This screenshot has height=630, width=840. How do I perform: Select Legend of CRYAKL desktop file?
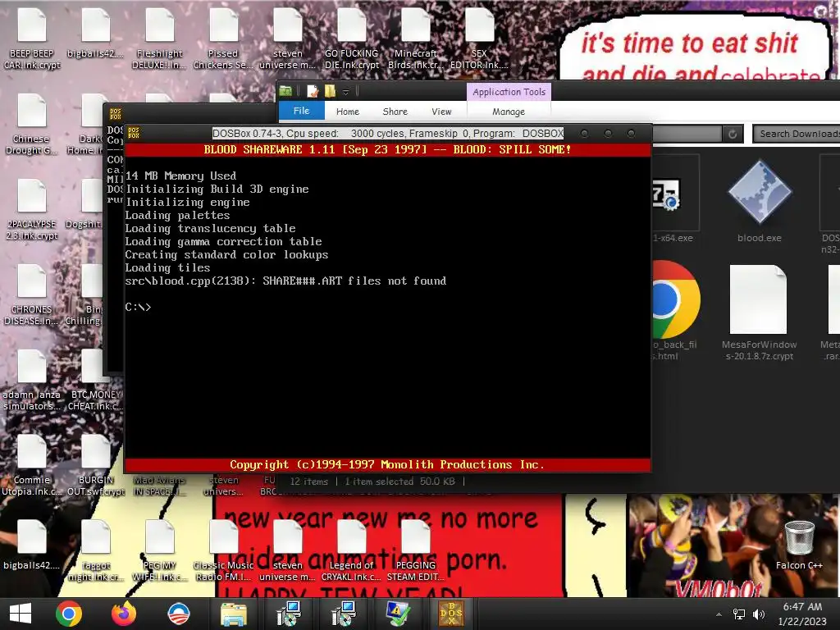tap(351, 550)
